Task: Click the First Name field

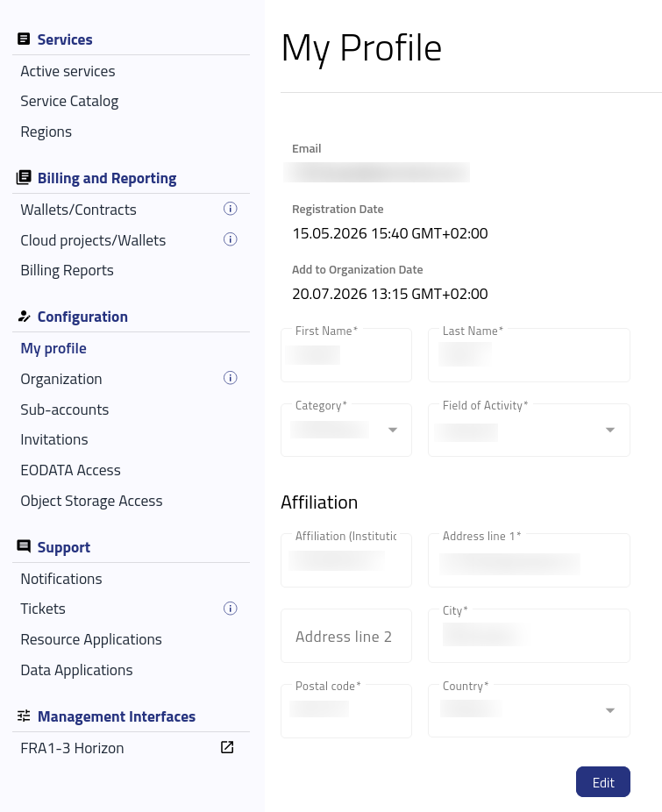Action: point(346,355)
